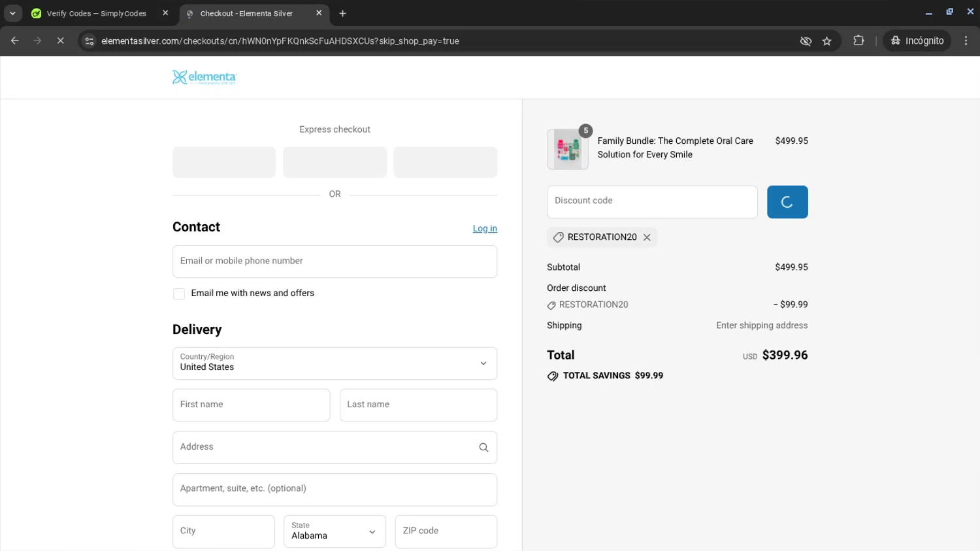Click the first express checkout button

pos(224,162)
